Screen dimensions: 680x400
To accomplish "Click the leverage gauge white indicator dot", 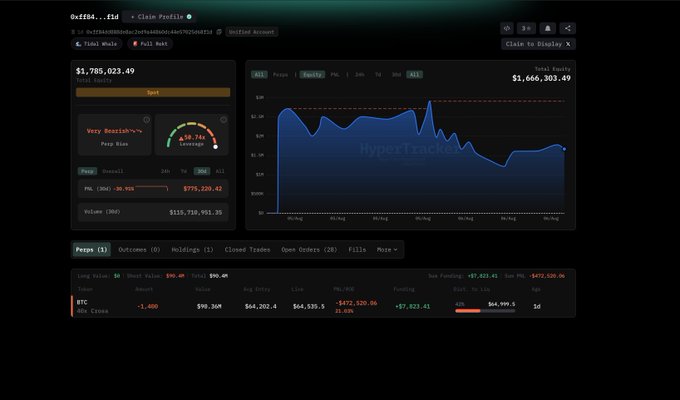I will 216,147.
